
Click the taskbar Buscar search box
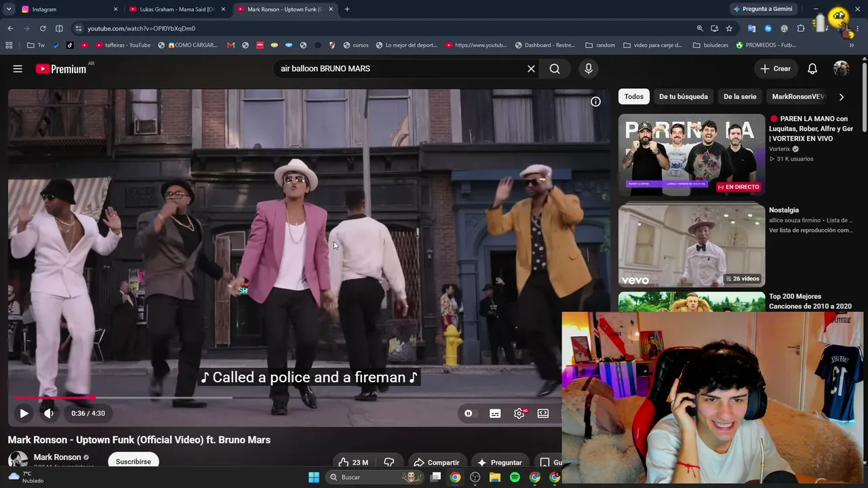(x=374, y=477)
